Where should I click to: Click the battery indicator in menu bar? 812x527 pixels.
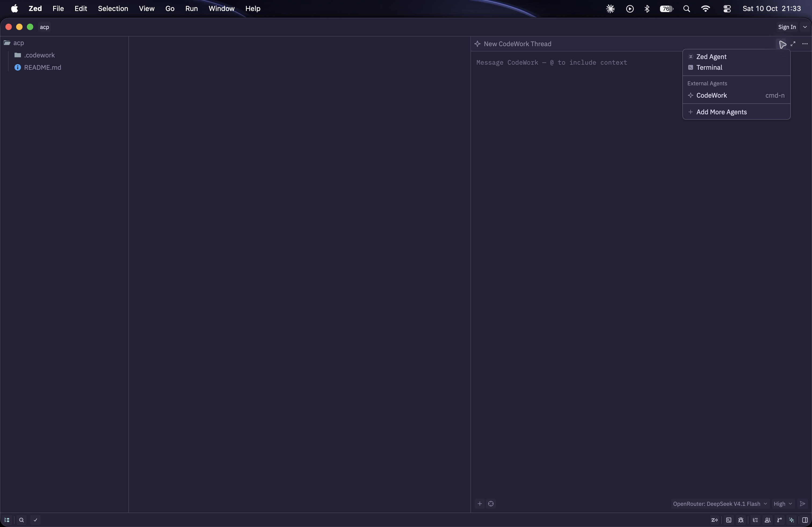tap(666, 9)
